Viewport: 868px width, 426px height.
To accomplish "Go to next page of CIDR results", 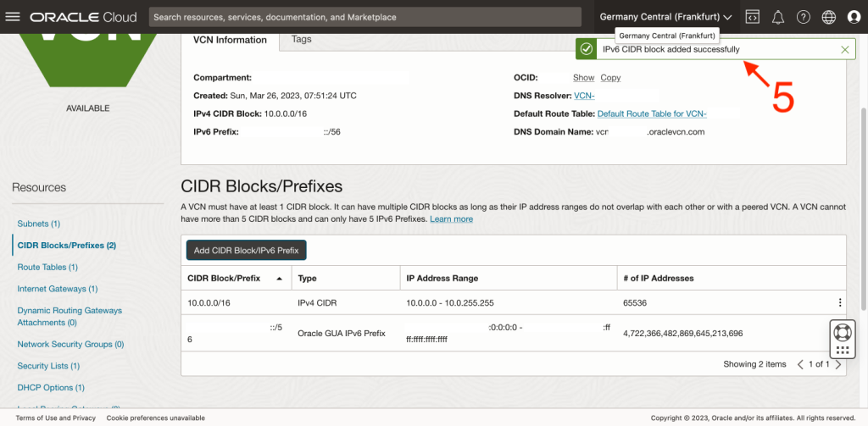I will [838, 364].
